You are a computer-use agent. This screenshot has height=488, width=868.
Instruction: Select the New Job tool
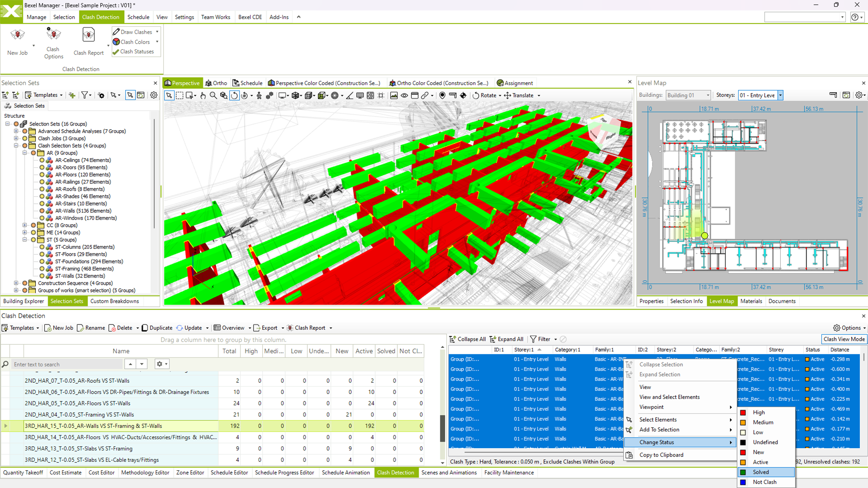17,41
